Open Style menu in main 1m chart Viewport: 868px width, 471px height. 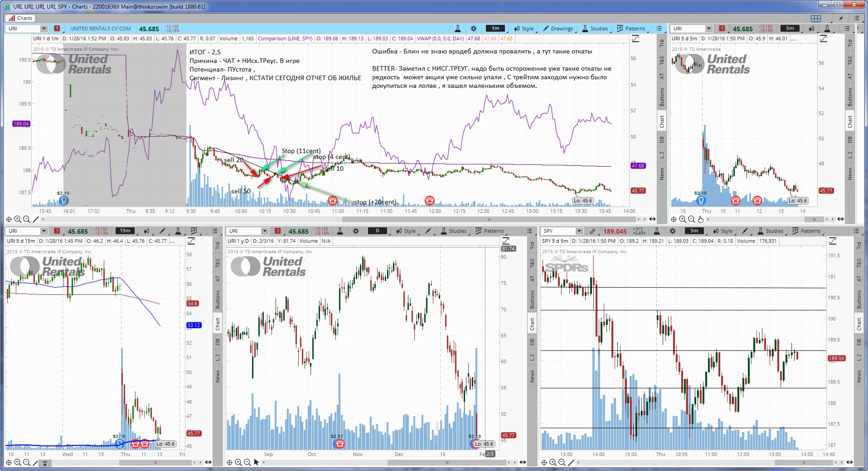(524, 29)
